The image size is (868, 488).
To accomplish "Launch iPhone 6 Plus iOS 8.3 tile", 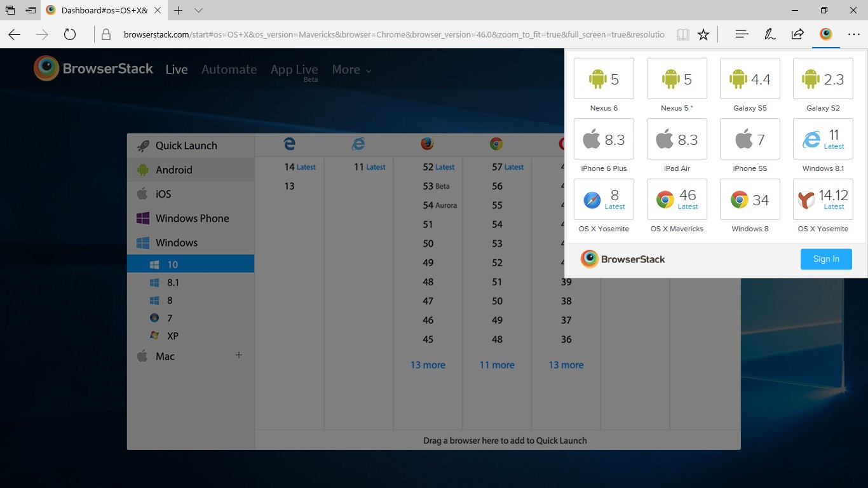I will [604, 139].
